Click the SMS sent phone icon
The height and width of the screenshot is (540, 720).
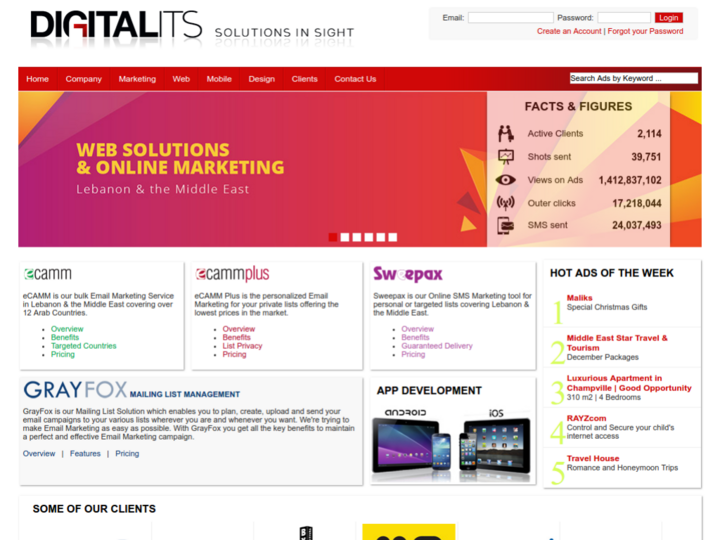(506, 225)
